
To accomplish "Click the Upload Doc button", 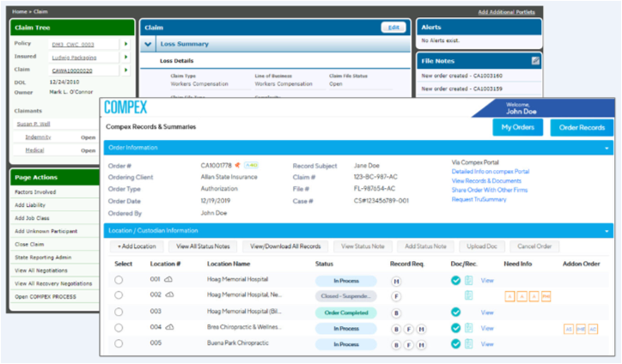I will 482,246.
